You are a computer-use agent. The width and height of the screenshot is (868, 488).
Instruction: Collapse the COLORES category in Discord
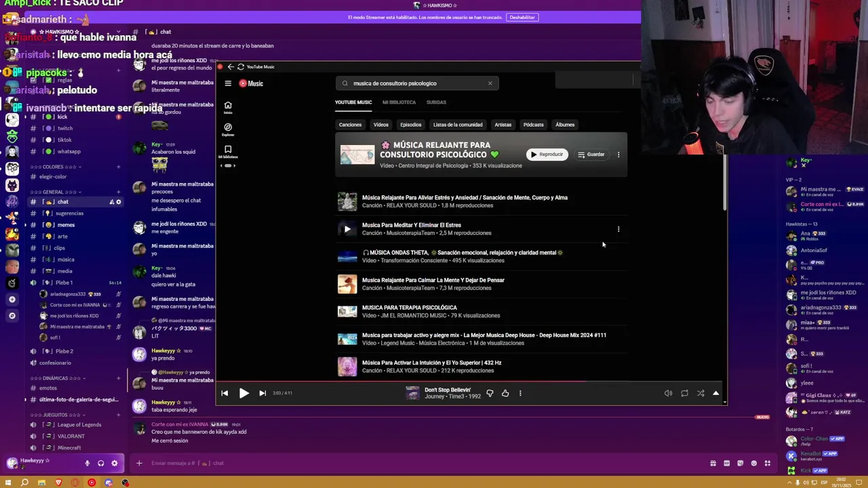56,167
